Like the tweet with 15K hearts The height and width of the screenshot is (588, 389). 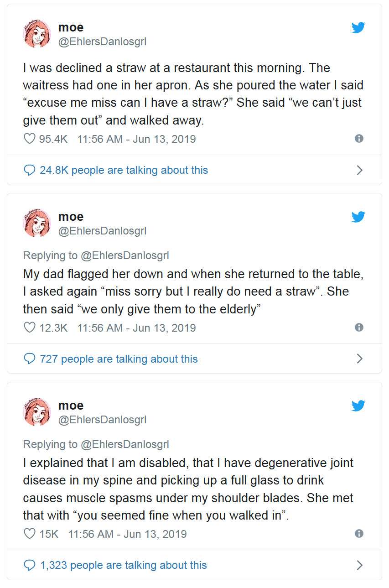[30, 534]
